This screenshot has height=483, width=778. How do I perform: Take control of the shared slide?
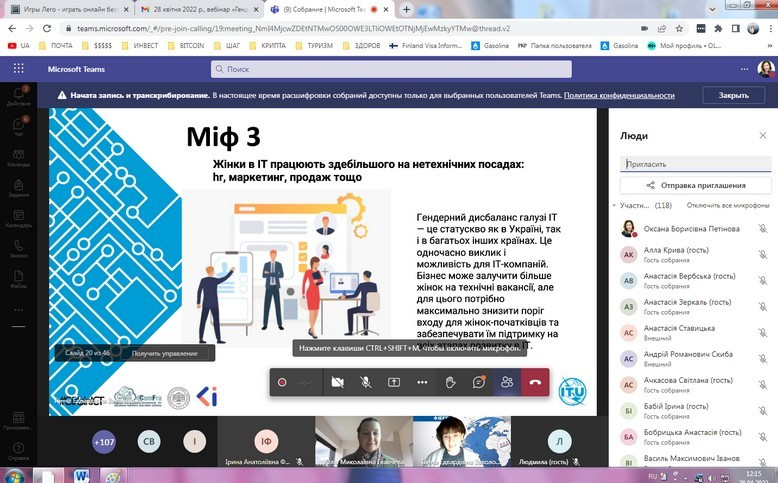164,353
